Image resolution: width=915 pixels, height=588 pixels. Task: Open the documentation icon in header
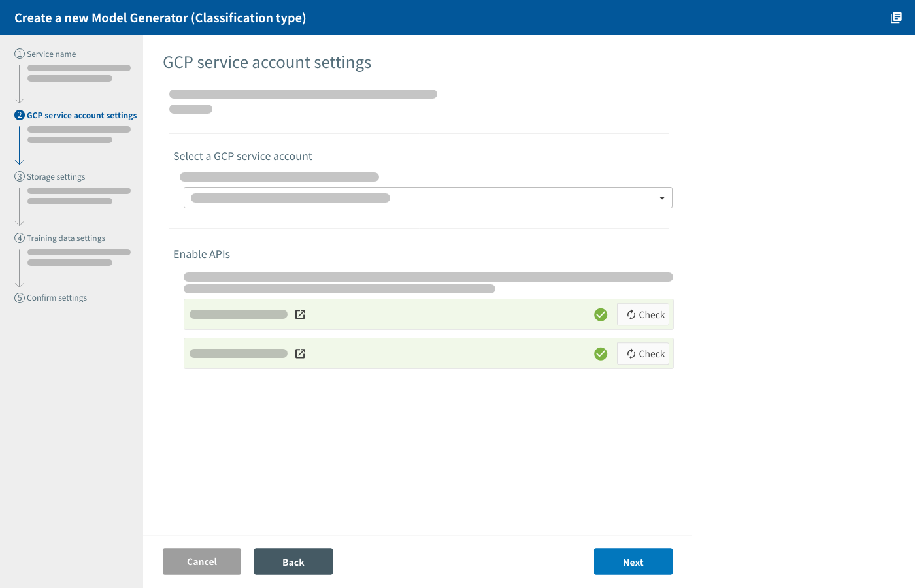tap(896, 18)
